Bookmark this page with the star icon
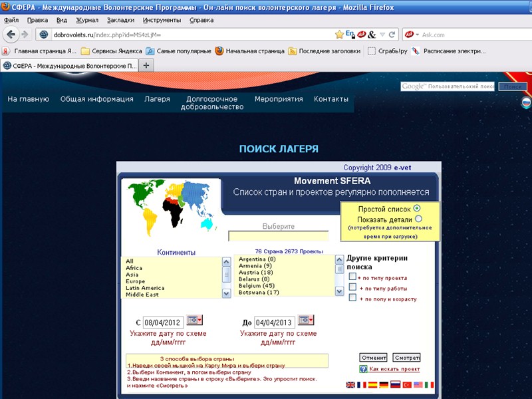 339,35
